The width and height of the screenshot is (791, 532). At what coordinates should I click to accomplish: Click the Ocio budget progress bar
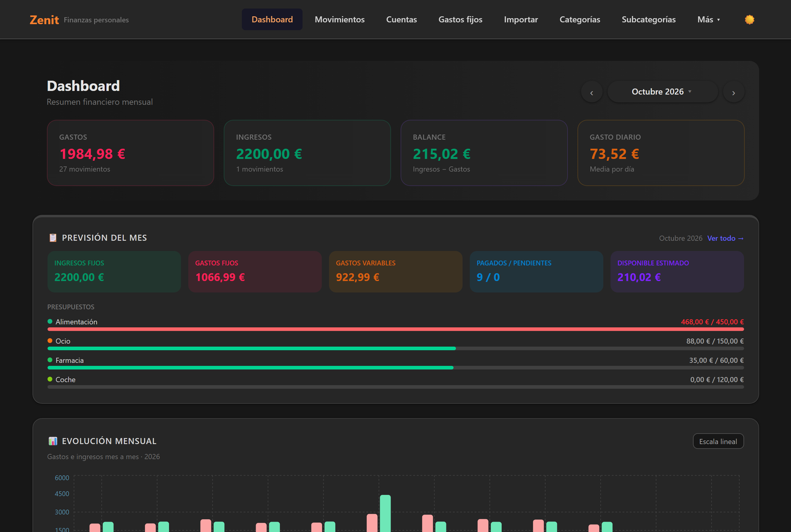coord(395,349)
